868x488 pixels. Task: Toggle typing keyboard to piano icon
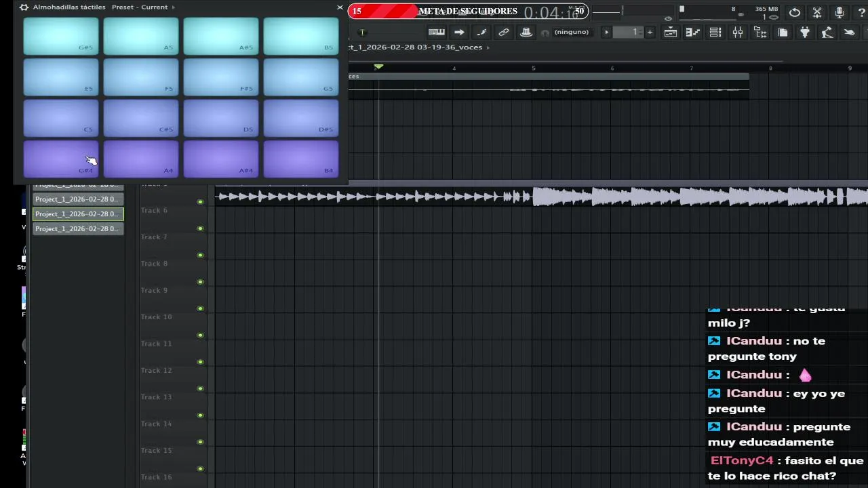(436, 32)
